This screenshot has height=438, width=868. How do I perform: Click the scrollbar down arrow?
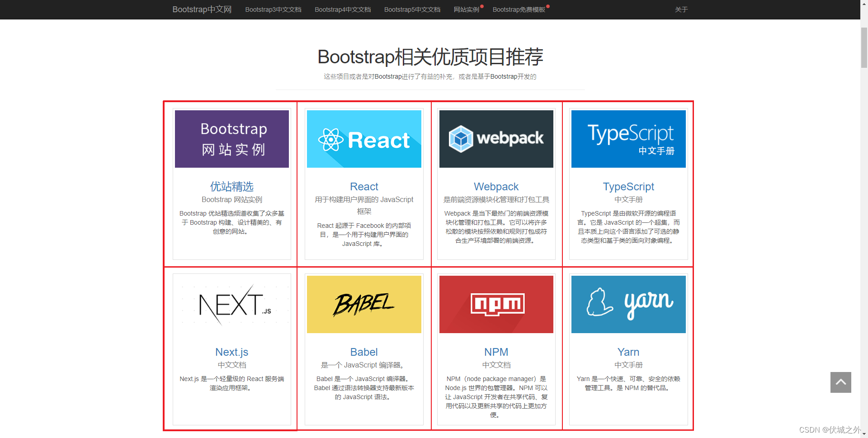(864, 434)
